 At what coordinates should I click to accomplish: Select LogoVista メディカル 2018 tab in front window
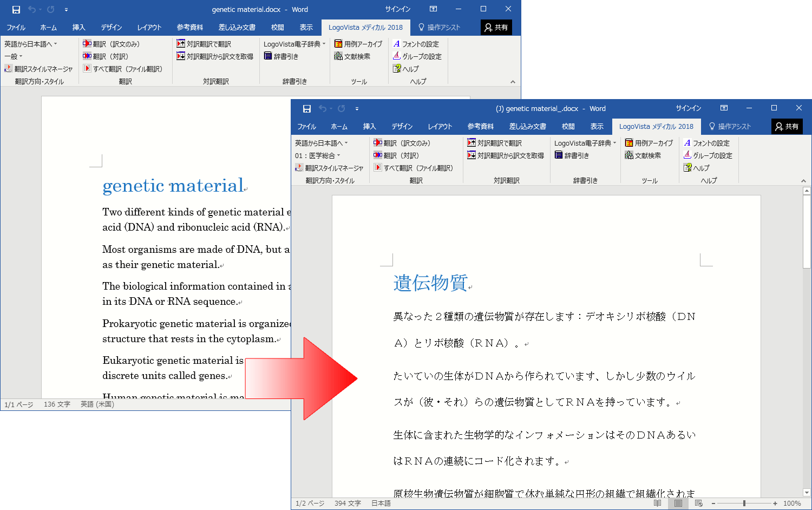656,126
